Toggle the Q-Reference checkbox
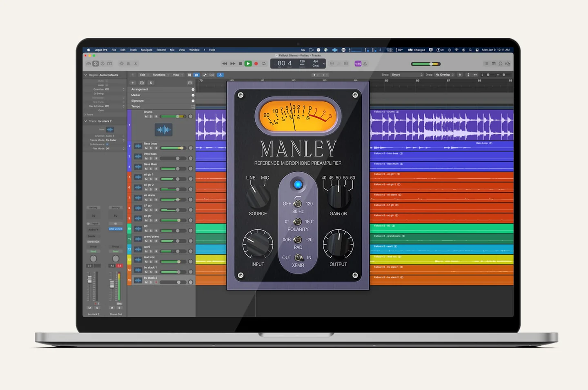This screenshot has height=390, width=588. pos(107,144)
